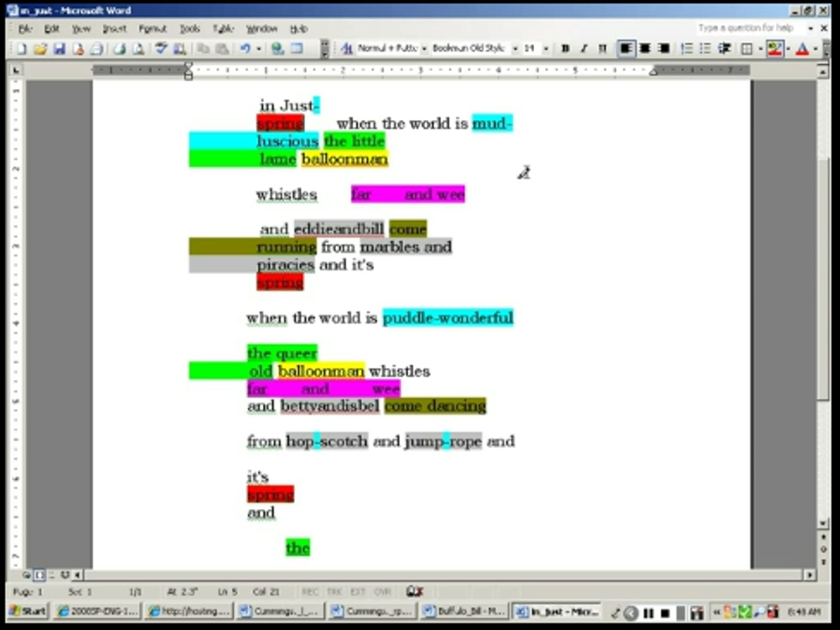840x630 pixels.
Task: Open the Styles and Formatting pane icon
Action: [x=346, y=49]
